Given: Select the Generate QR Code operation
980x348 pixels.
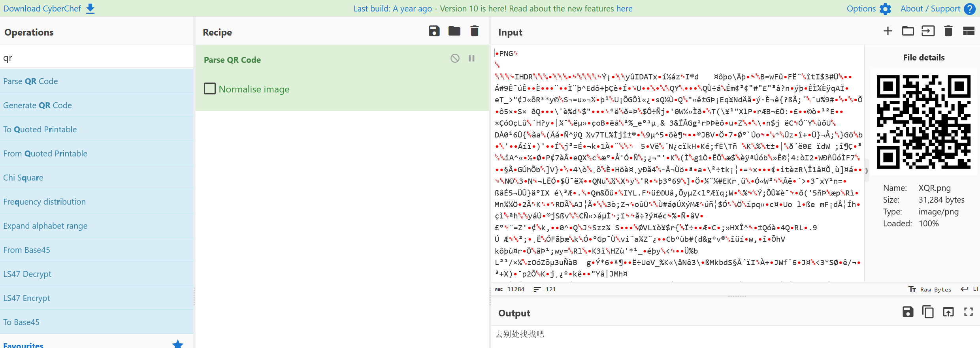Looking at the screenshot, I should click(x=97, y=105).
